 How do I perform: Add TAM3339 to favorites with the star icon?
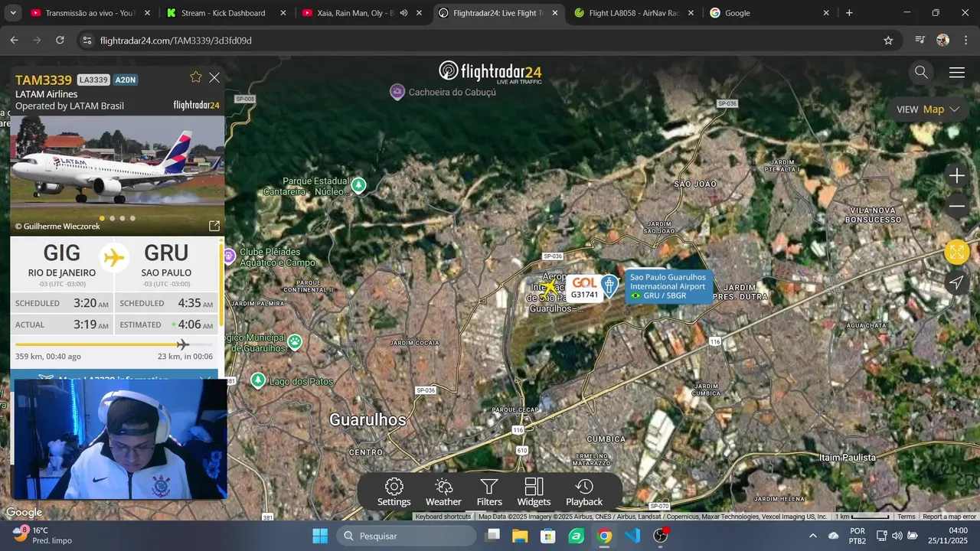point(196,77)
